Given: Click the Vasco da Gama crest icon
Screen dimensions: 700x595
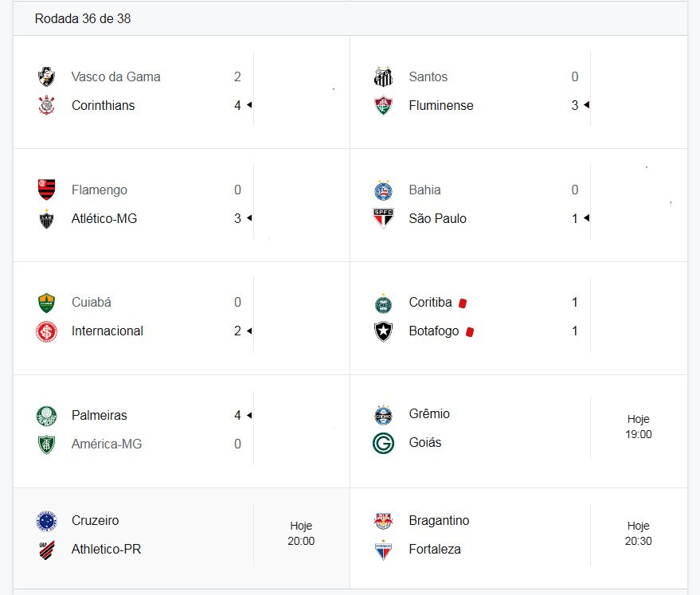Looking at the screenshot, I should click(46, 76).
